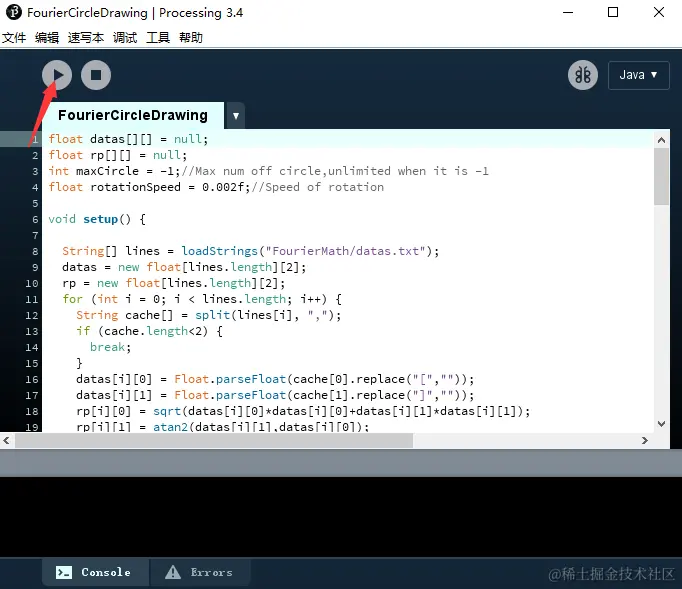The image size is (682, 589).
Task: Open the 调试 menu
Action: click(x=125, y=38)
